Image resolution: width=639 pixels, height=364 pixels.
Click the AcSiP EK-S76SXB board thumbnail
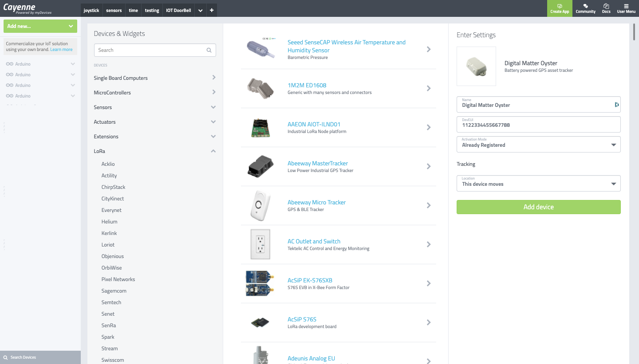click(260, 283)
